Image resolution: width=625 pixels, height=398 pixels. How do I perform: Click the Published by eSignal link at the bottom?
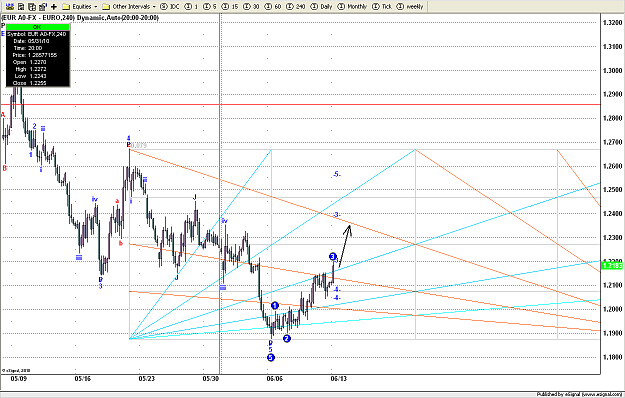tap(579, 394)
